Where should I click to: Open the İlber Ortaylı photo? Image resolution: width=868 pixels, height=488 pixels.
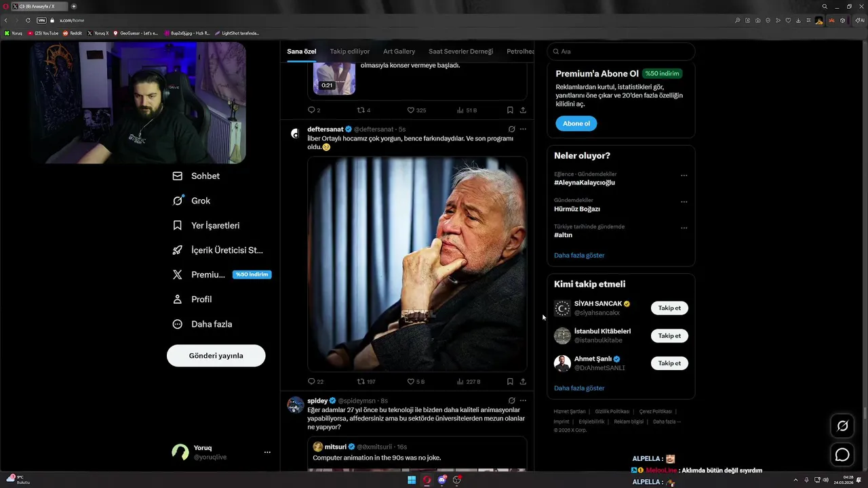coord(417,264)
